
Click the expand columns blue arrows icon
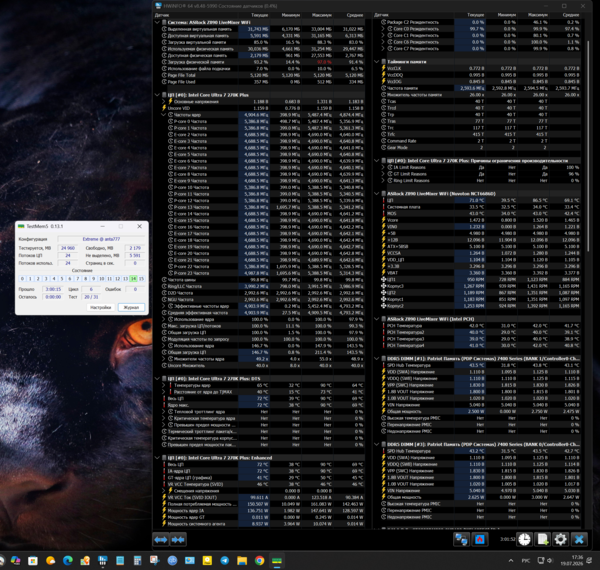coord(161,540)
